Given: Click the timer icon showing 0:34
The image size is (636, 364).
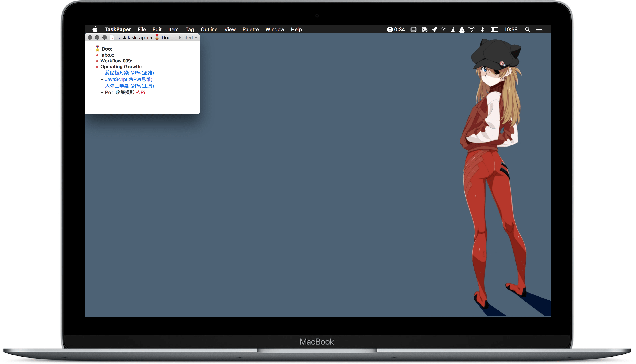Looking at the screenshot, I should pos(389,29).
